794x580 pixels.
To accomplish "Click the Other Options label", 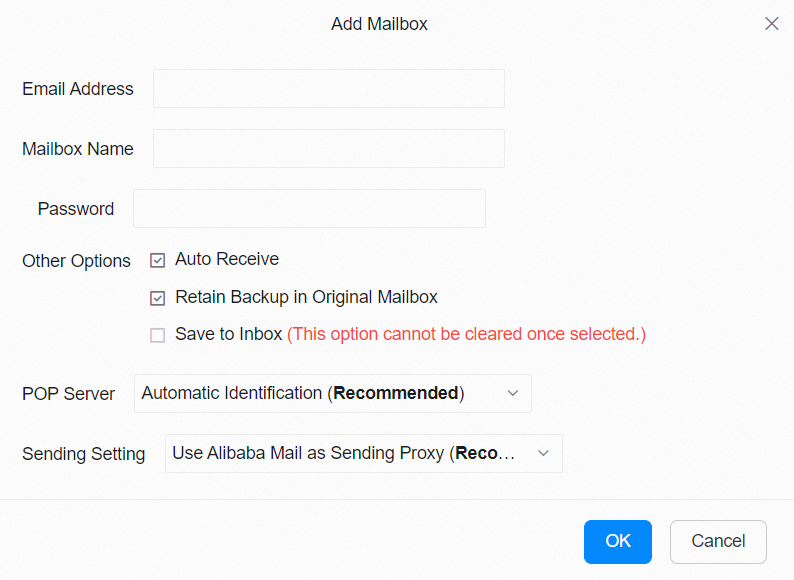I will point(76,261).
